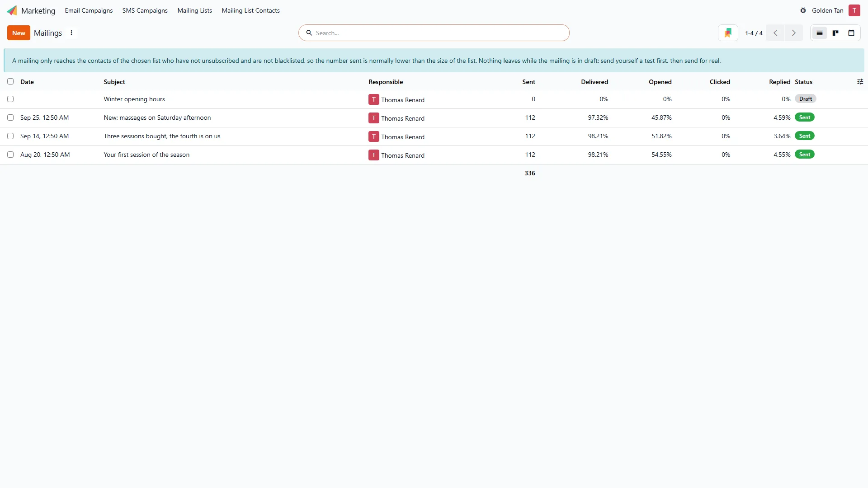Open Email Campaigns menu
The image size is (868, 488).
pos(89,10)
